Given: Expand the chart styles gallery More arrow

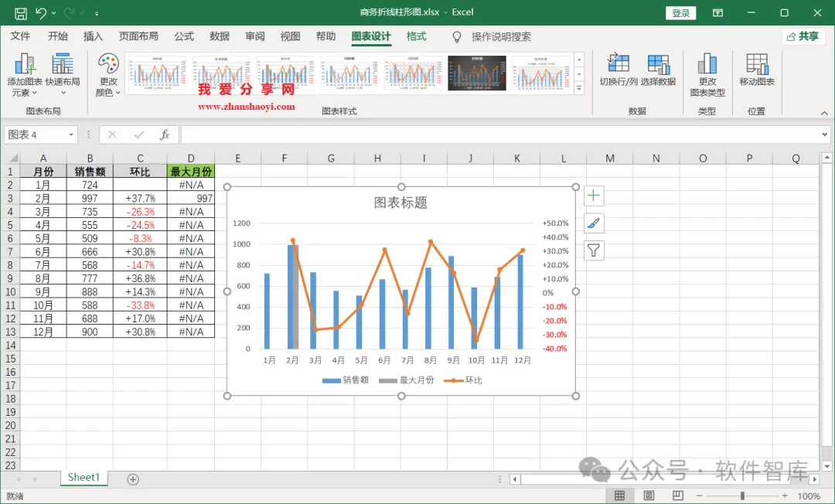Looking at the screenshot, I should [x=579, y=88].
